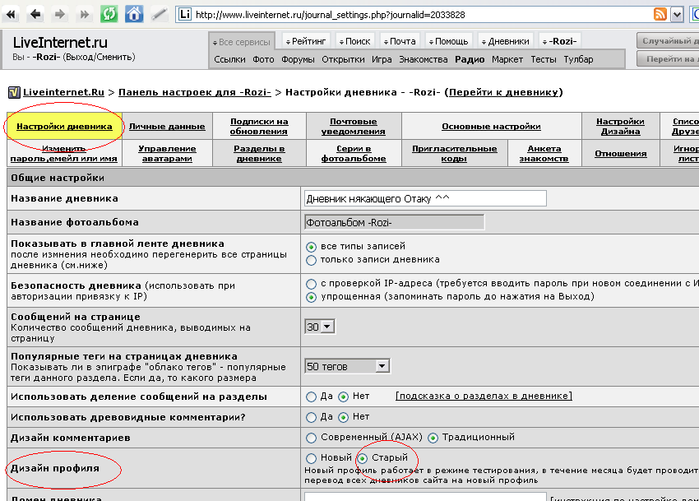The height and width of the screenshot is (501, 699).
Task: Click the pencil edit toolbar icon
Action: point(159,14)
